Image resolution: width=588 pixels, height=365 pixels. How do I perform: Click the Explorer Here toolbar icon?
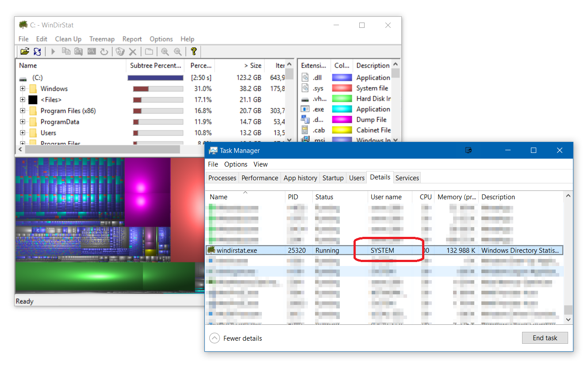(79, 51)
